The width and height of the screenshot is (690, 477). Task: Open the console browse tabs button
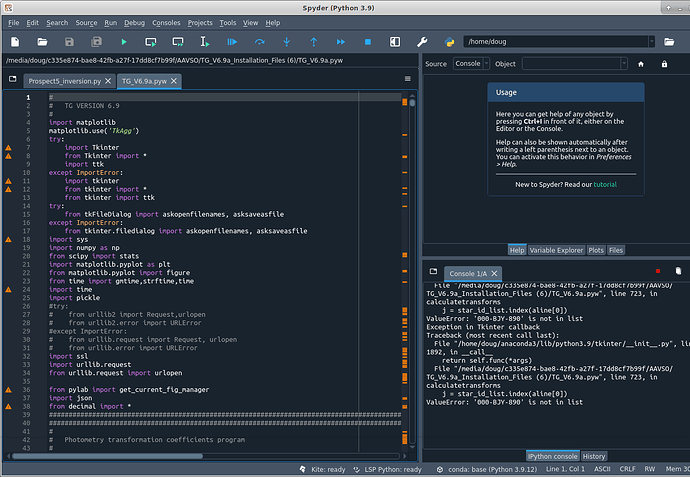click(433, 272)
